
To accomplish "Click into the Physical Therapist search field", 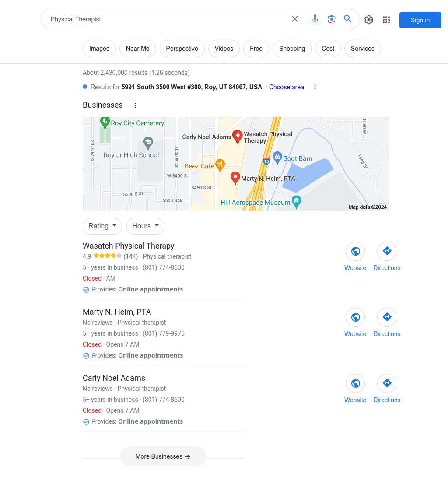I will coord(166,19).
